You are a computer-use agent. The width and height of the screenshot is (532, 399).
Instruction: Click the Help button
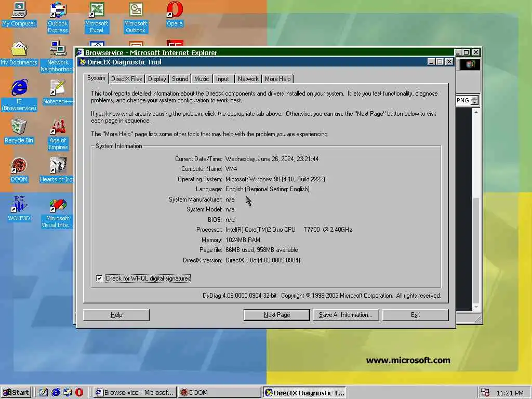click(116, 315)
